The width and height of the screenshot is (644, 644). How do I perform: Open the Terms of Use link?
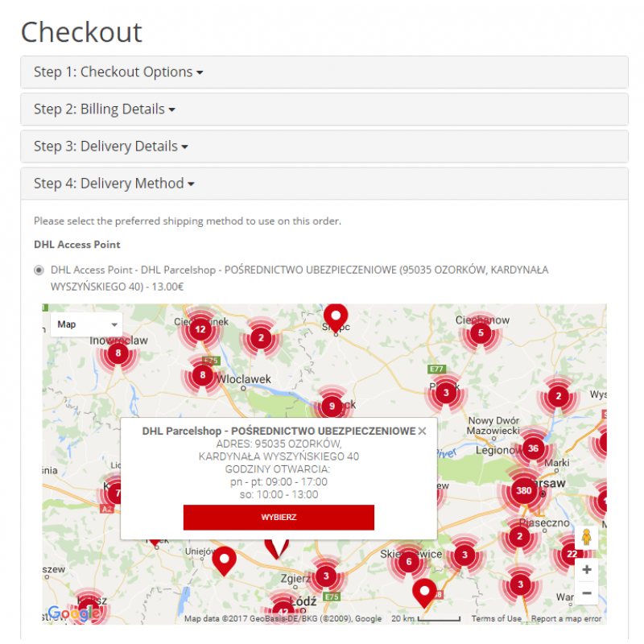(496, 618)
